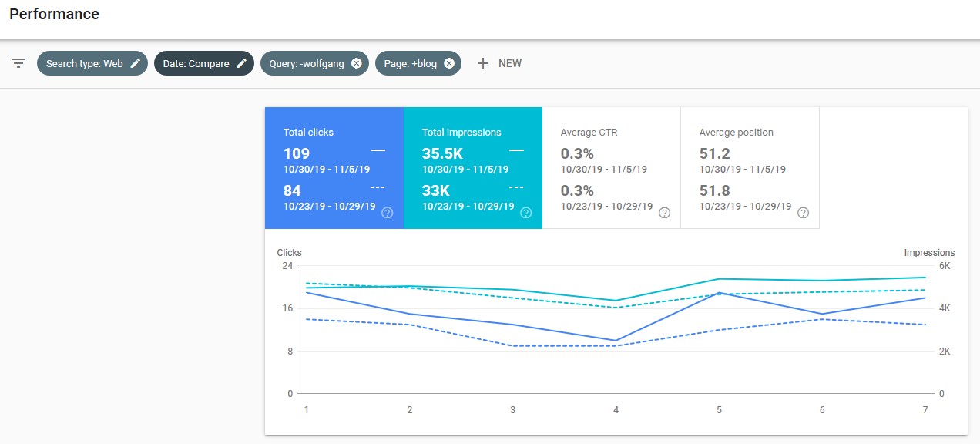Click the Total clicks help icon
The width and height of the screenshot is (980, 444).
click(389, 213)
